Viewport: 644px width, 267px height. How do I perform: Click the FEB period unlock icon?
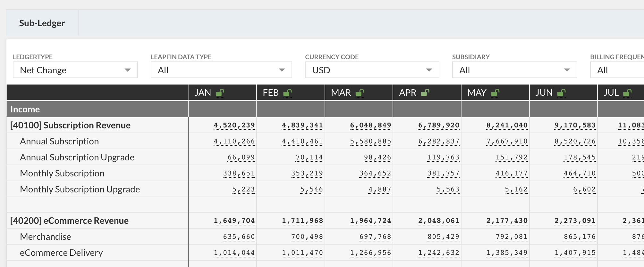click(287, 93)
